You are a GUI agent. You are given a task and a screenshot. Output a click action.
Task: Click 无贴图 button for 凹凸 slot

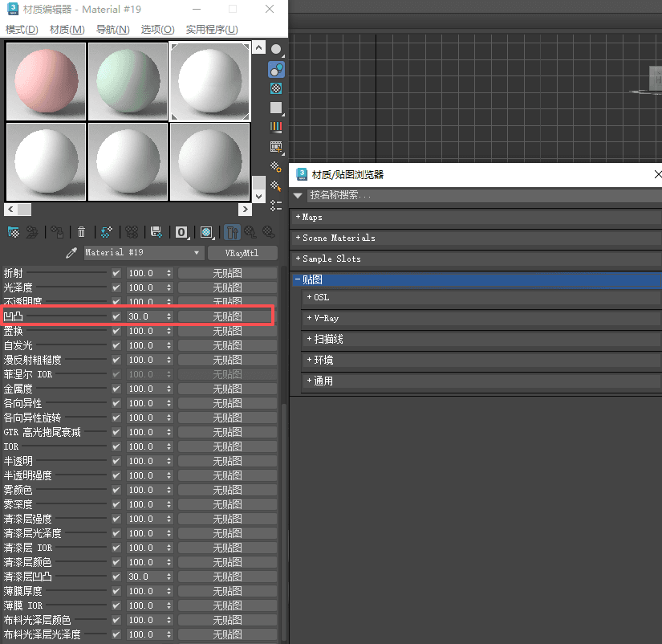click(x=227, y=316)
